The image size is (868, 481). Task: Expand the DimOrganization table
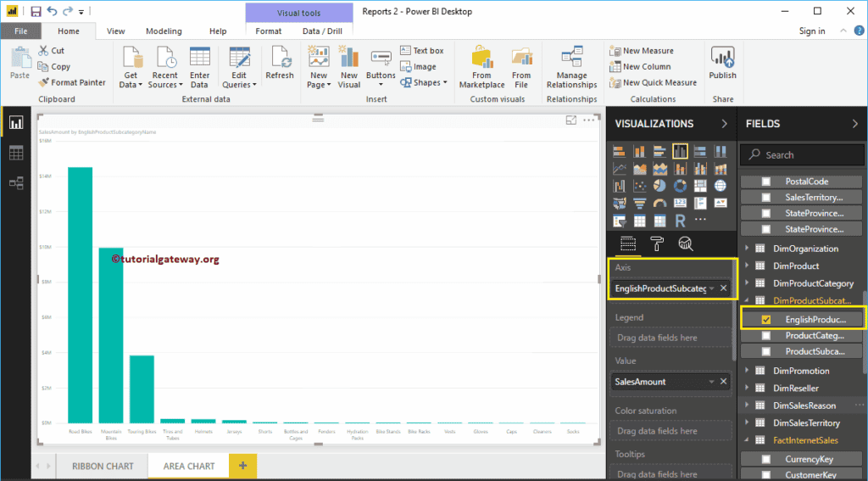[748, 249]
